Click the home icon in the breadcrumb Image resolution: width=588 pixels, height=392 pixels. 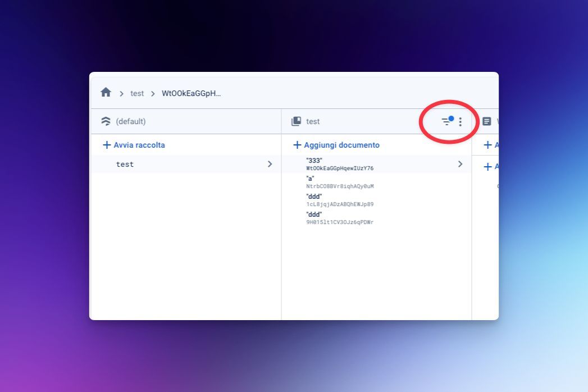point(106,92)
